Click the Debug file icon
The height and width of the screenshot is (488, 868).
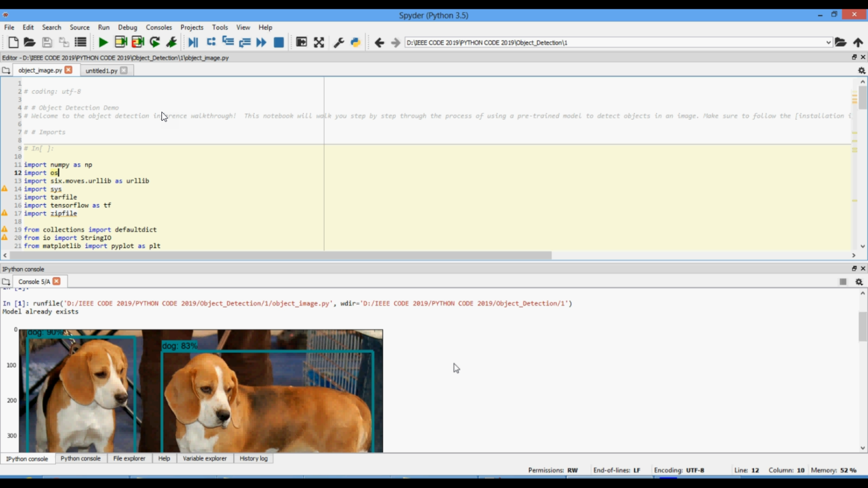click(x=193, y=42)
